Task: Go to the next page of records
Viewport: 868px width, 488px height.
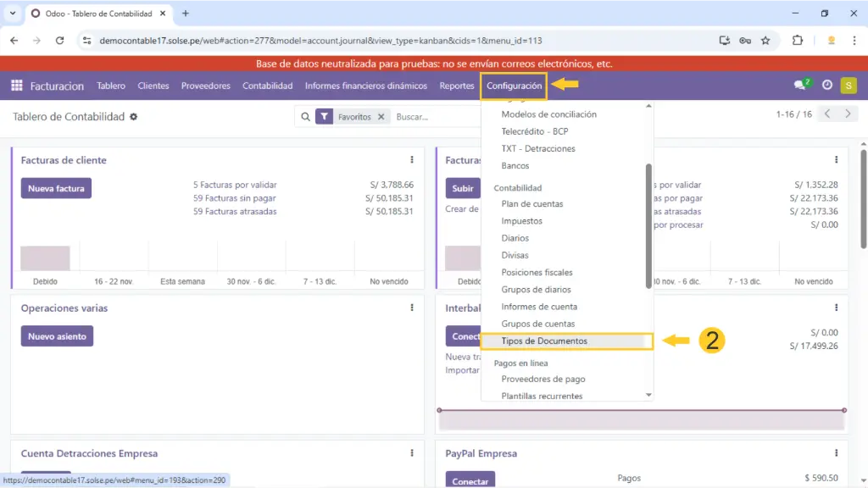Action: (847, 114)
